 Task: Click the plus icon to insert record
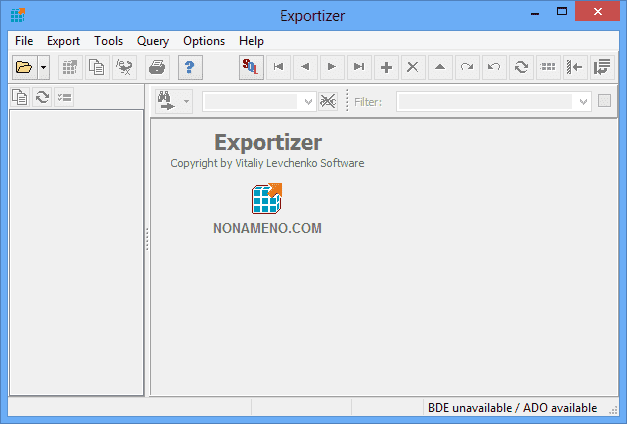tap(386, 67)
